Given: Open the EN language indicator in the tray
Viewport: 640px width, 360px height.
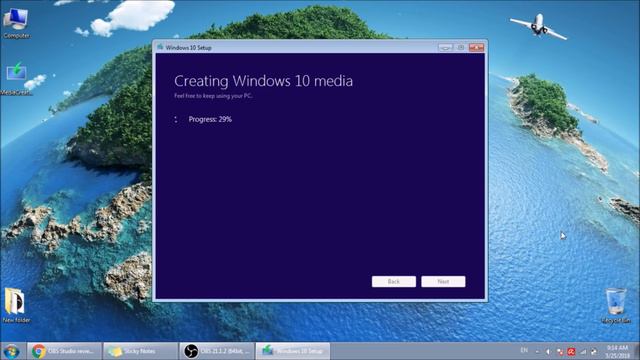Looking at the screenshot, I should point(524,350).
